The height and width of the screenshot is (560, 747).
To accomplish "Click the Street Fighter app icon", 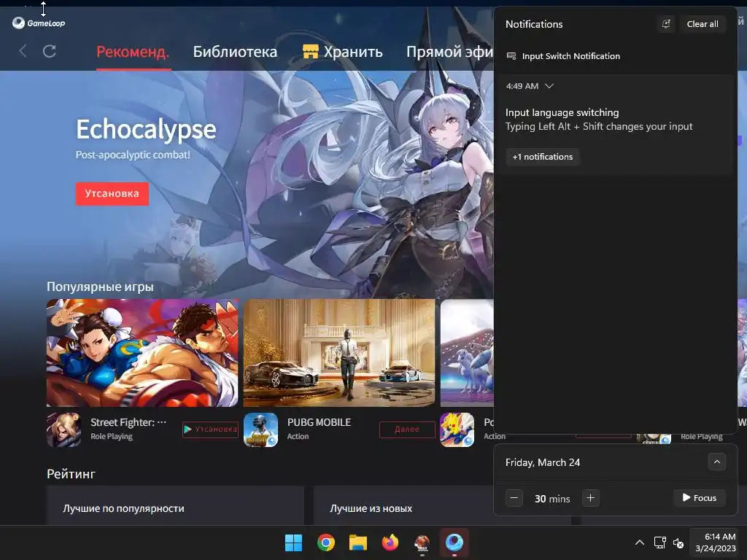I will pos(64,429).
